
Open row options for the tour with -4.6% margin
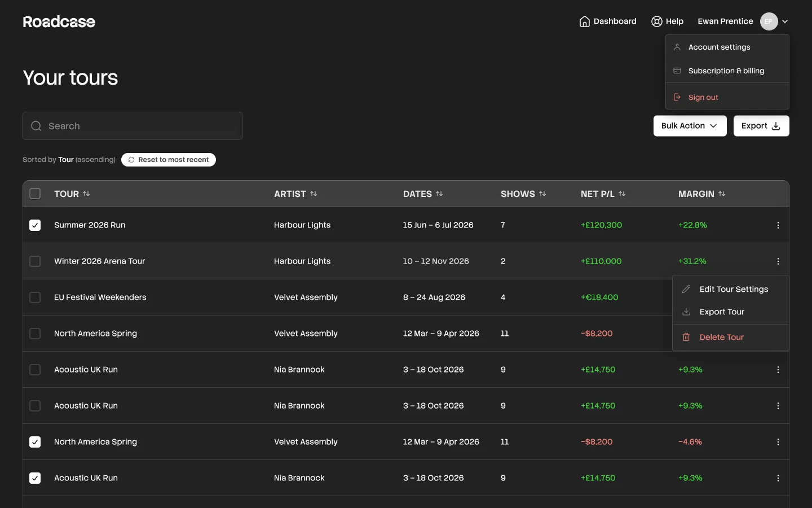point(778,442)
